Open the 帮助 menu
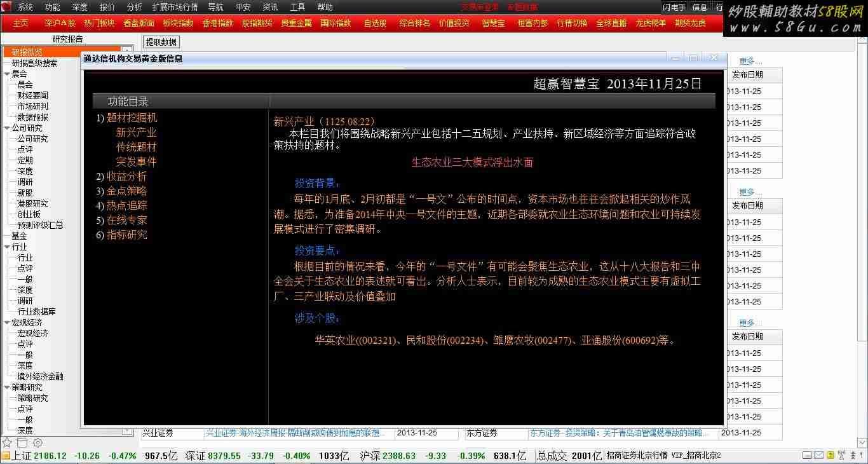The width and height of the screenshot is (868, 464). click(325, 8)
